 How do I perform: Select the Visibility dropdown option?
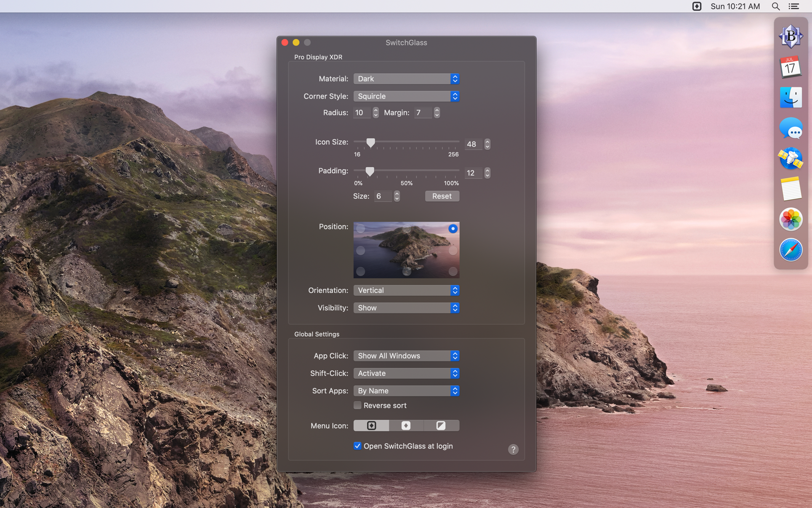pos(406,307)
